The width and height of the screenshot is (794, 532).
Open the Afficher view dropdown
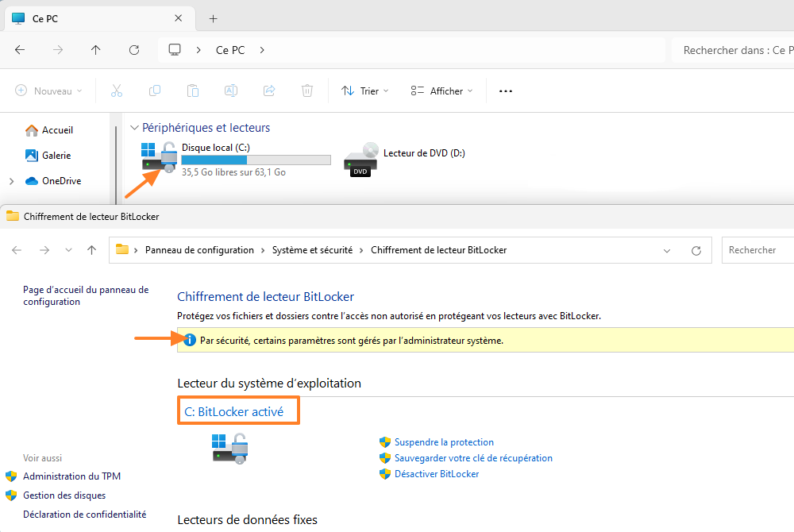[x=441, y=91]
